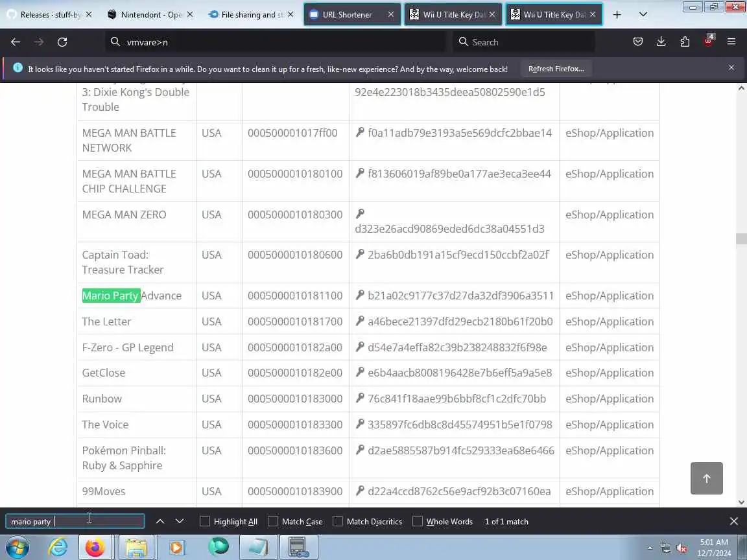
Task: Click the Search box in toolbar
Action: (x=523, y=42)
